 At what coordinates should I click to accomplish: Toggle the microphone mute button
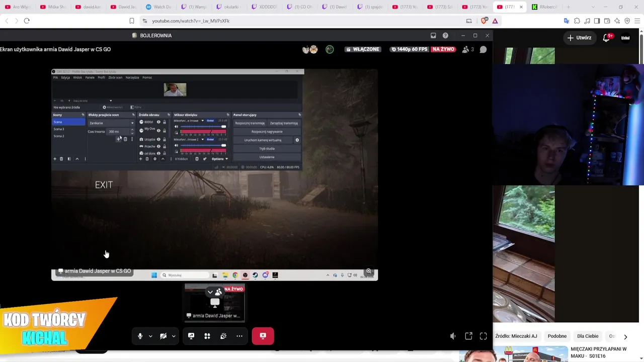(x=140, y=336)
